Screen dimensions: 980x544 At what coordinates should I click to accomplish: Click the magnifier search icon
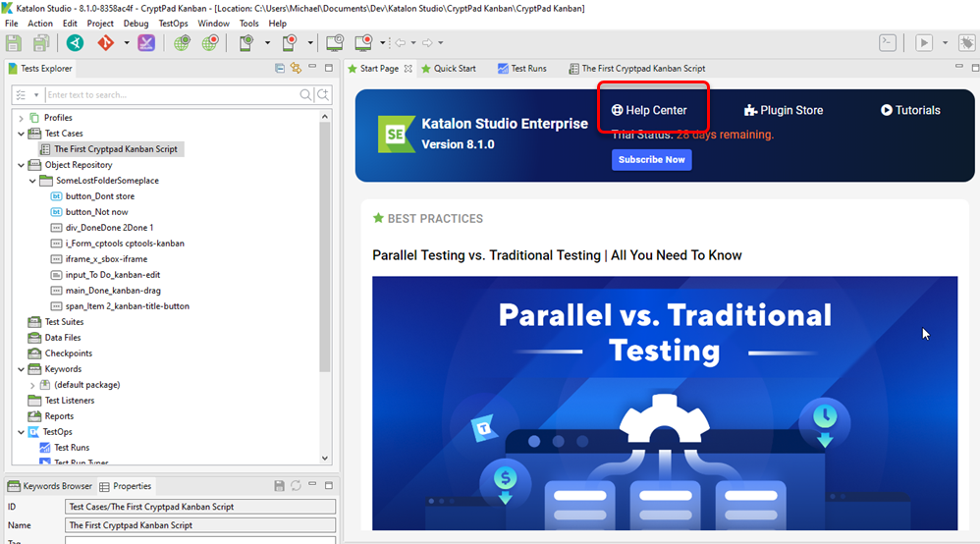click(305, 95)
